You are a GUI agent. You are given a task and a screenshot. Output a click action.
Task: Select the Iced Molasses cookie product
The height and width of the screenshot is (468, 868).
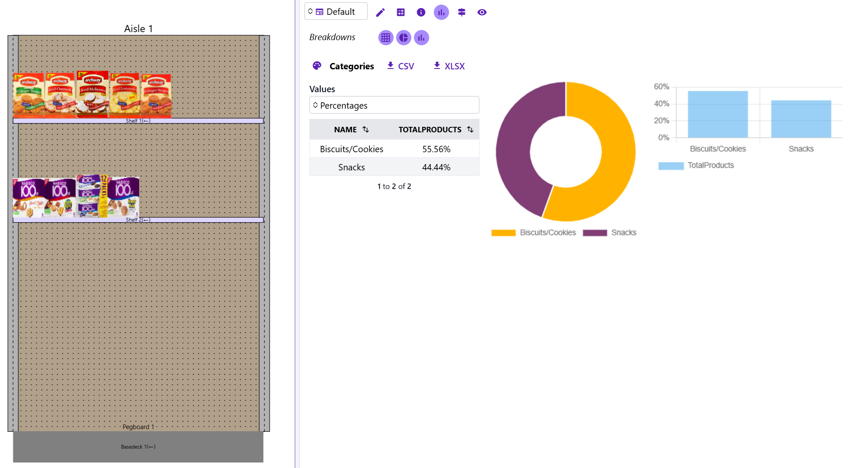coord(93,95)
